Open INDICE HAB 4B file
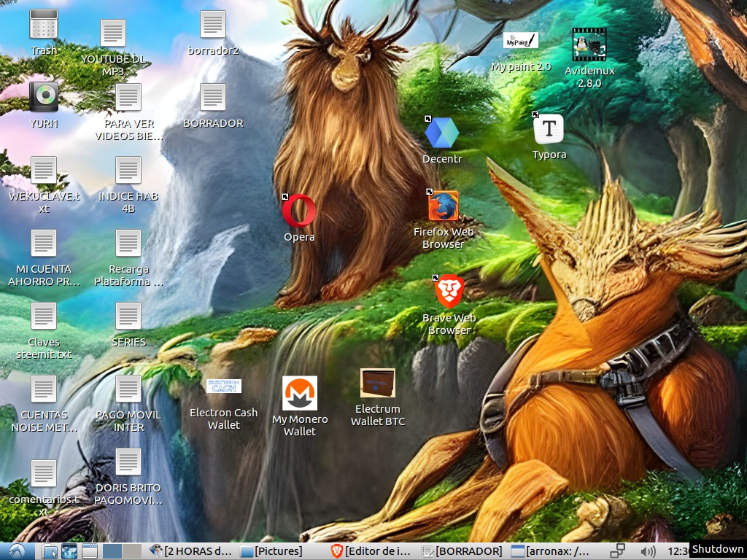The height and width of the screenshot is (560, 747). click(128, 170)
